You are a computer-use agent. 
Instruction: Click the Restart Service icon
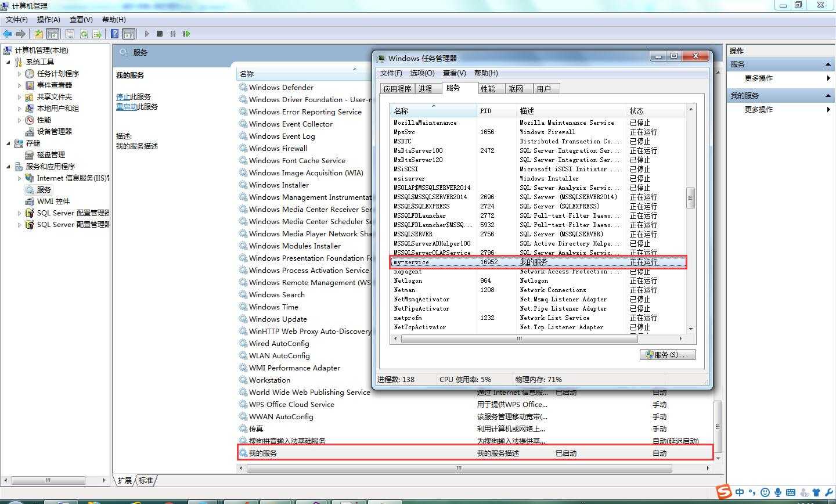[x=186, y=34]
